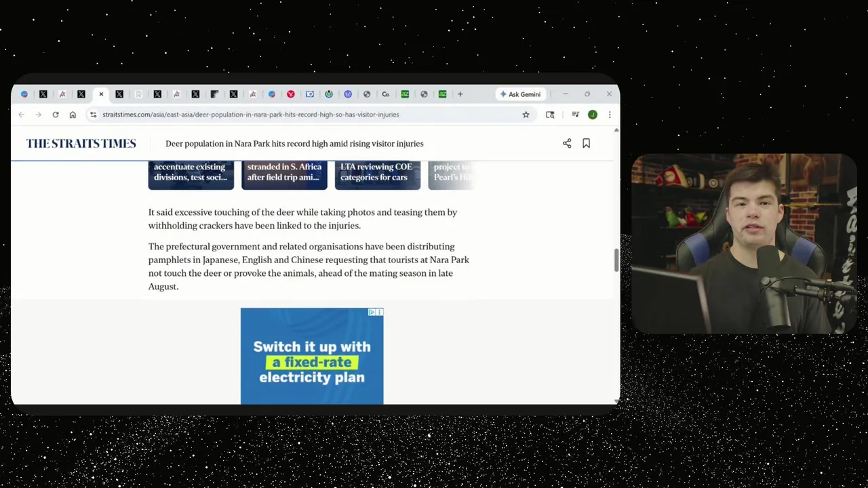Open 'accentuate existing divisions' article card

(x=191, y=174)
